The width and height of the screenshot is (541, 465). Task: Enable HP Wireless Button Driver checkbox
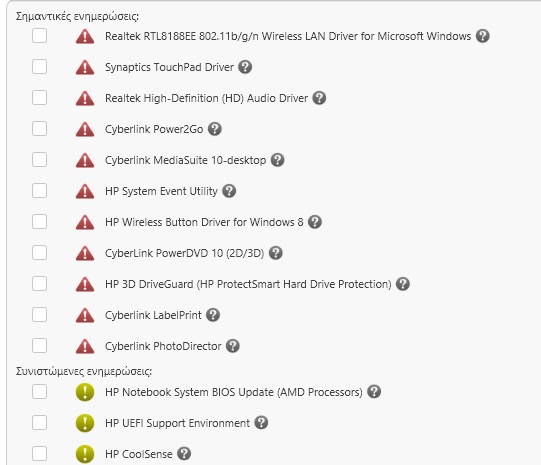tap(39, 221)
